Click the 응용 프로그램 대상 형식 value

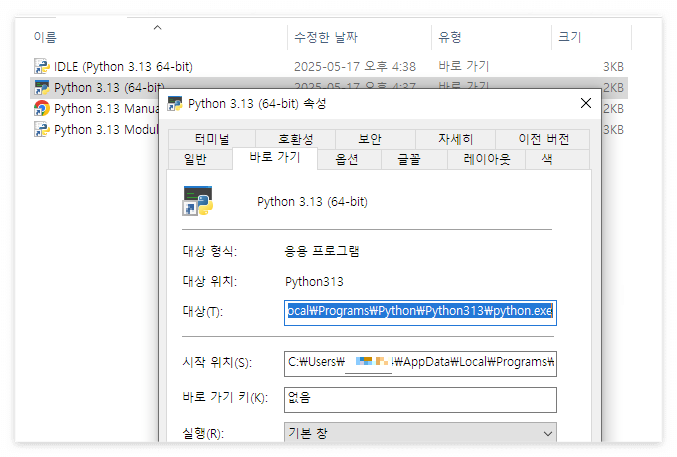[x=322, y=251]
